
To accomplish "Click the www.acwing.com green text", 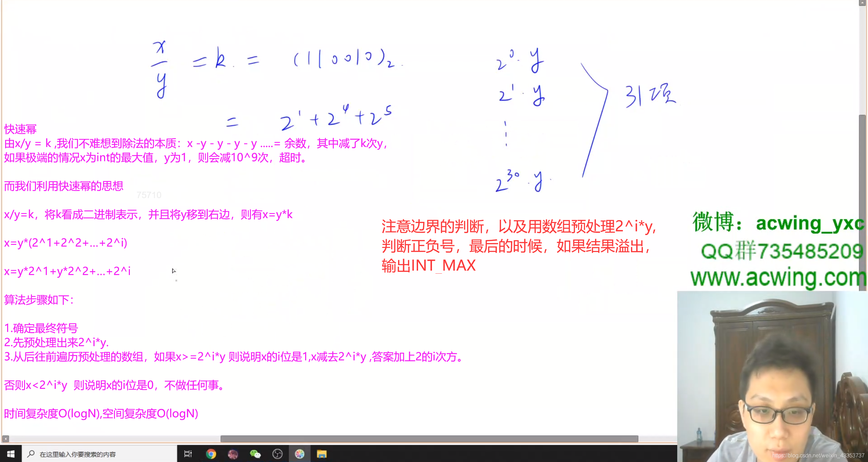I will coord(778,278).
